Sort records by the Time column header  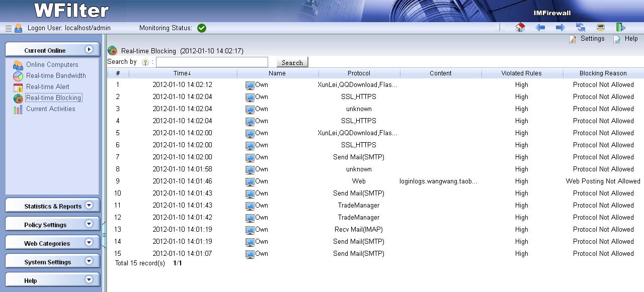[x=182, y=73]
